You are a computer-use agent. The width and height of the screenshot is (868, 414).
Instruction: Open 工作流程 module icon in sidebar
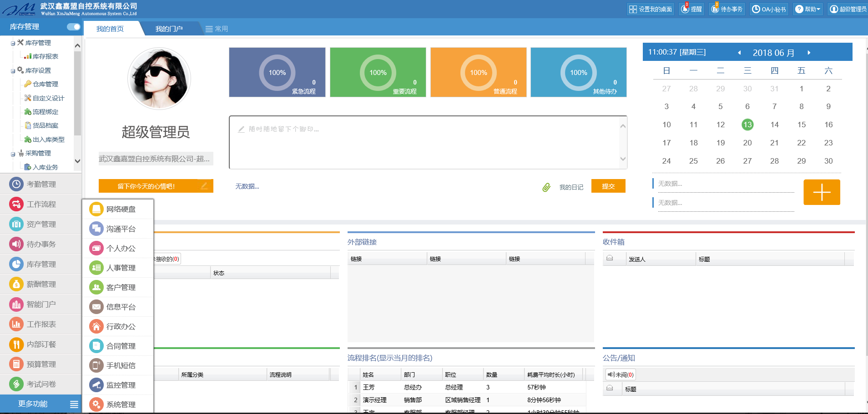click(x=16, y=204)
